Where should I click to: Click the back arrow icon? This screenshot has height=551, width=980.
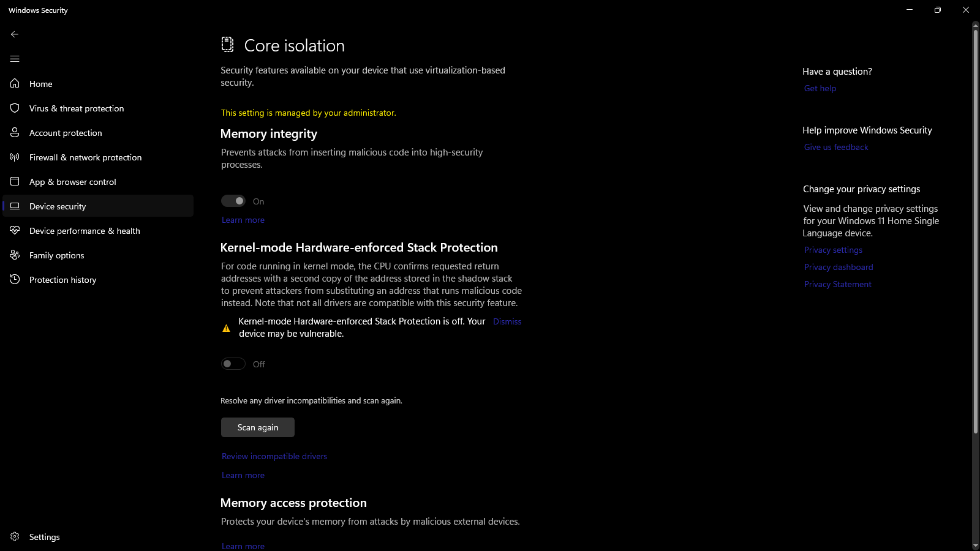coord(15,34)
